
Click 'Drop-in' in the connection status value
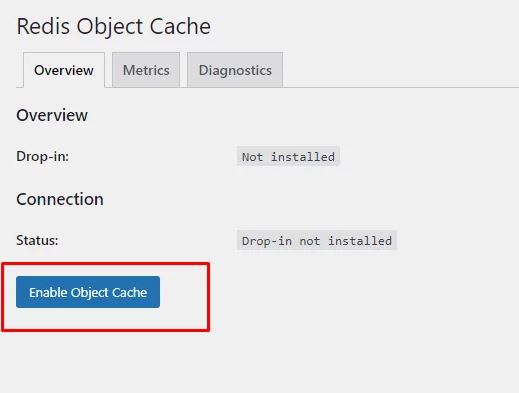[267, 241]
